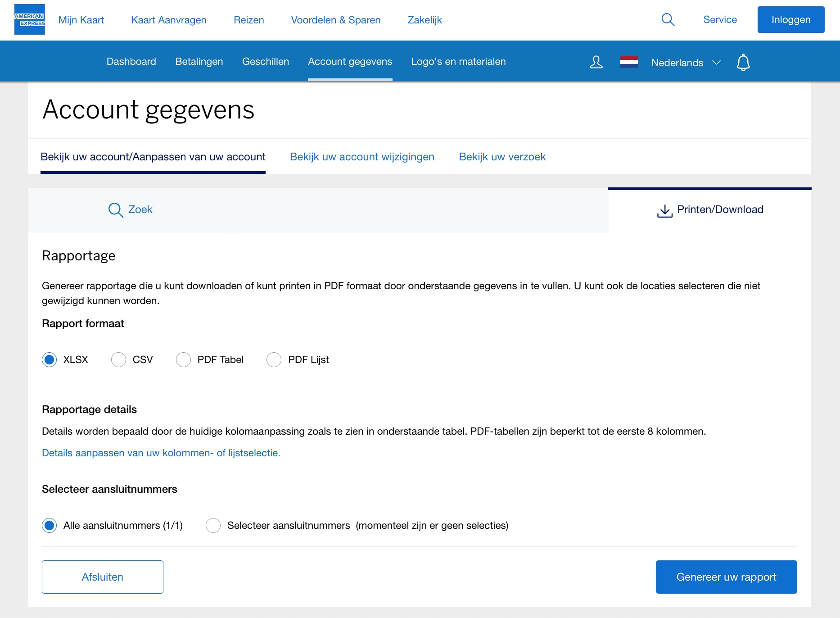This screenshot has width=840, height=618.
Task: Open Bekijk uw verzoek tab
Action: coord(502,157)
